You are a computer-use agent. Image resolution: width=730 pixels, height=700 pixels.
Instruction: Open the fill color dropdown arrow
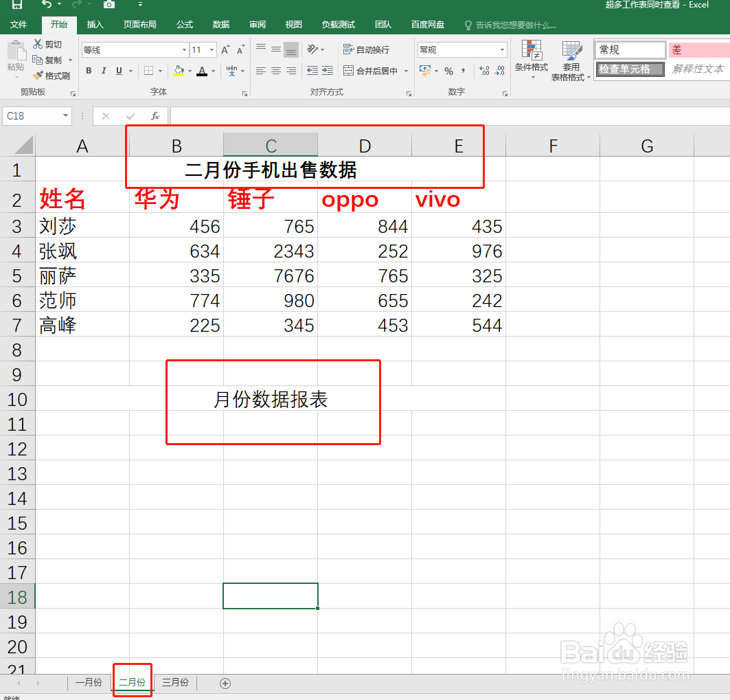click(x=190, y=71)
